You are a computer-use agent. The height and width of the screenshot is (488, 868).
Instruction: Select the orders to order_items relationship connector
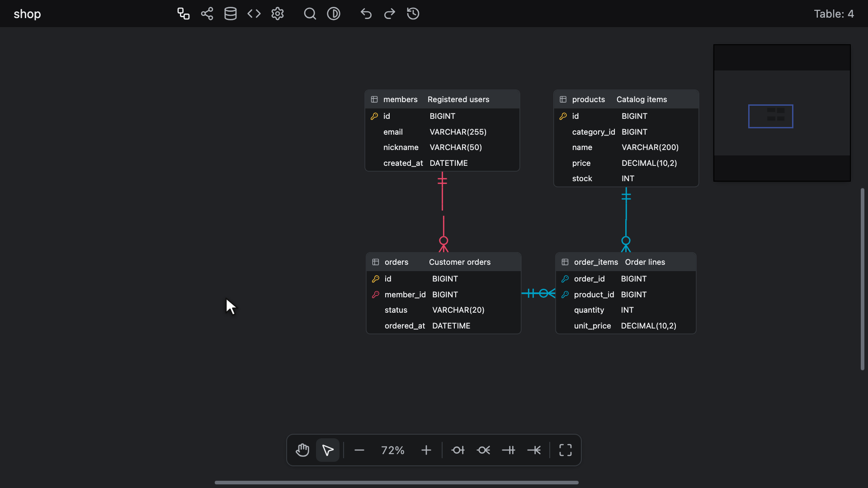538,293
